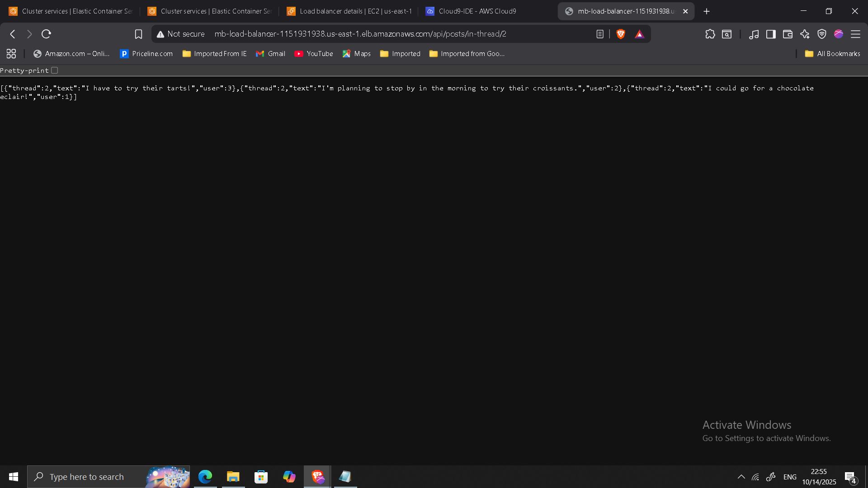Toggle the browser sidebar
The height and width of the screenshot is (488, 868).
click(x=771, y=34)
